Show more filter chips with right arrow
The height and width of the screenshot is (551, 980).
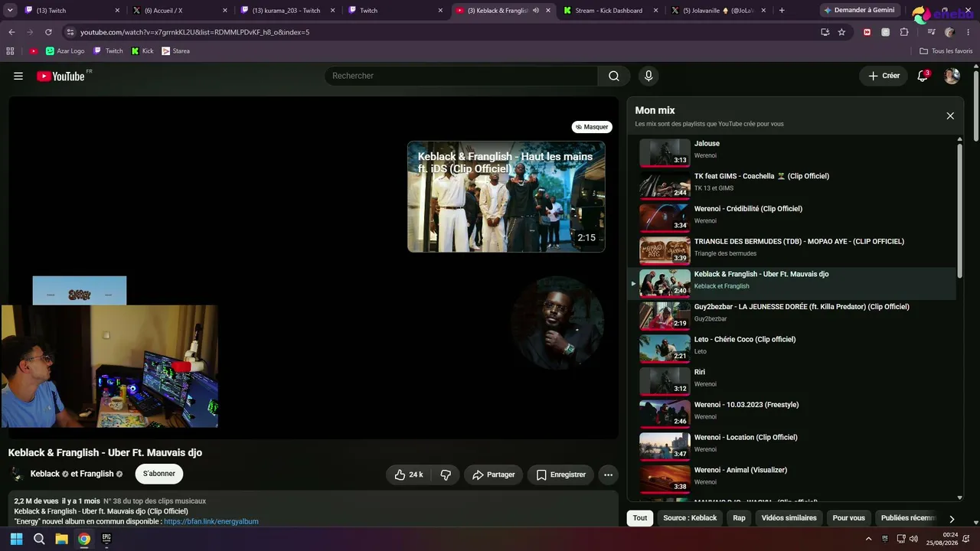point(952,519)
